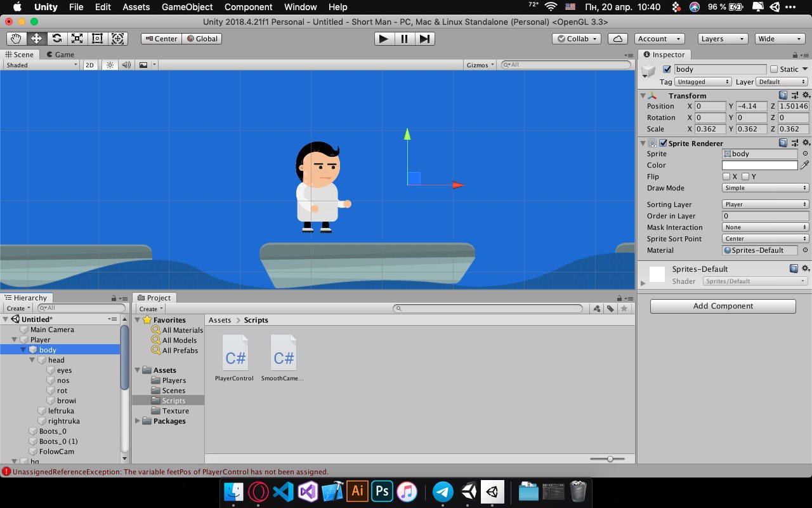Select the Move tool
Screen dimensions: 812x508
point(36,38)
